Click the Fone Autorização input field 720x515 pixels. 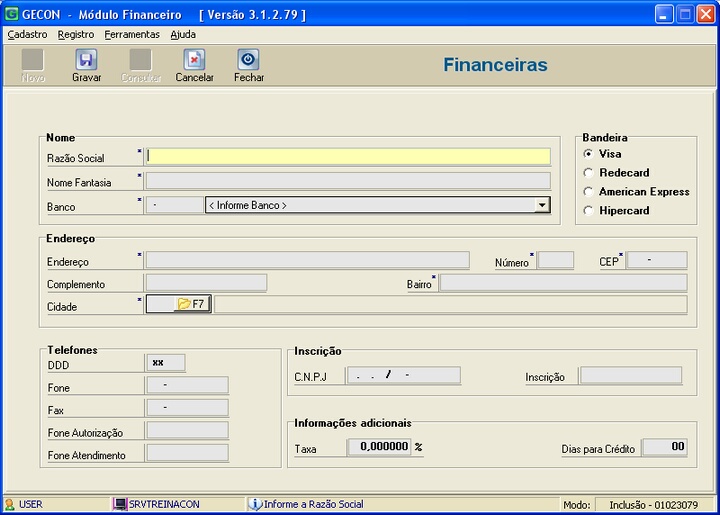tap(187, 430)
